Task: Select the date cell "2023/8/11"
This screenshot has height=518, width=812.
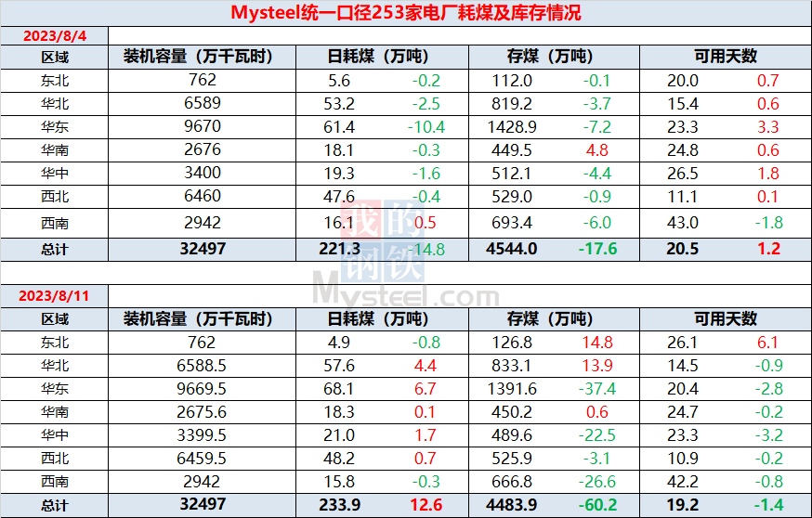Action: point(54,296)
